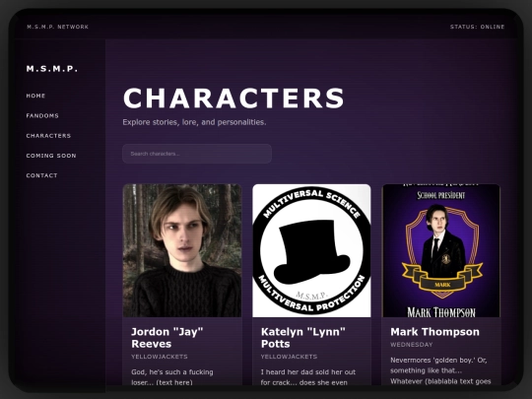Click Yellowjackets tag under Katelyn Potts
532x399 pixels.
[289, 357]
